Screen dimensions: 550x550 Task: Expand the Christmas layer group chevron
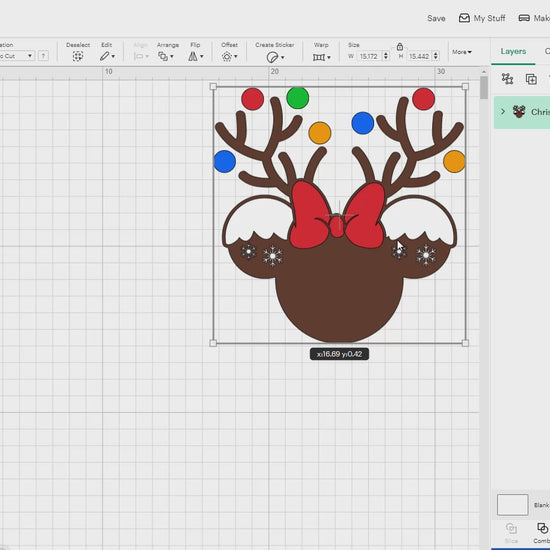503,112
